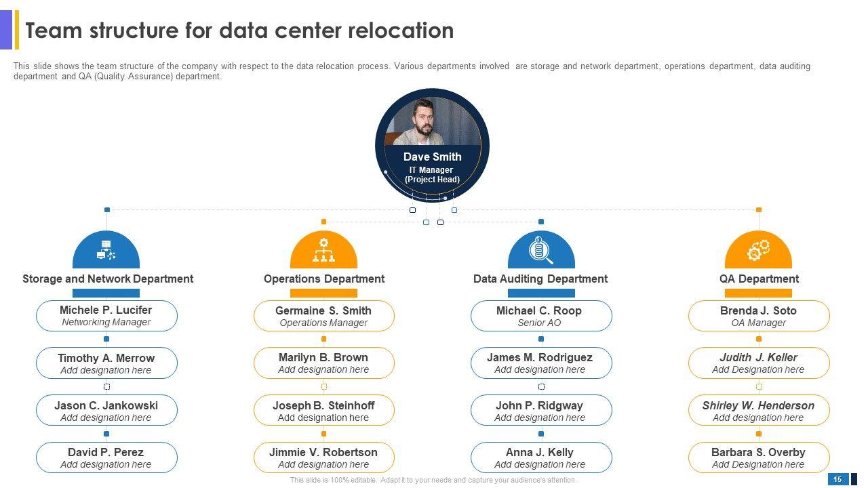This screenshot has width=868, height=488.
Task: Click the Operations Department heading
Action: point(323,279)
